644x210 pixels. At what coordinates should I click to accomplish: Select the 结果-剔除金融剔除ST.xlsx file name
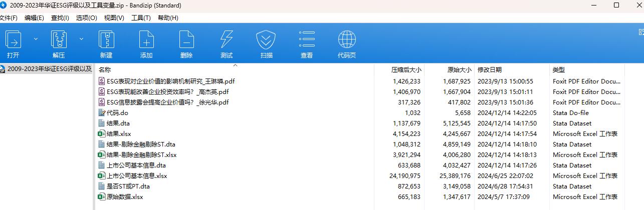pyautogui.click(x=142, y=154)
